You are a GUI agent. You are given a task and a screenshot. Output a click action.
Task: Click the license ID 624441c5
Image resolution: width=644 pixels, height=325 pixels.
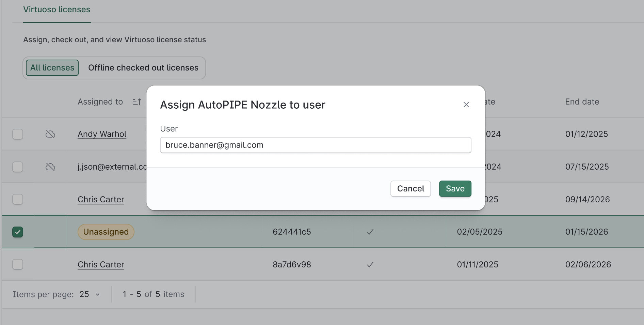pos(292,232)
